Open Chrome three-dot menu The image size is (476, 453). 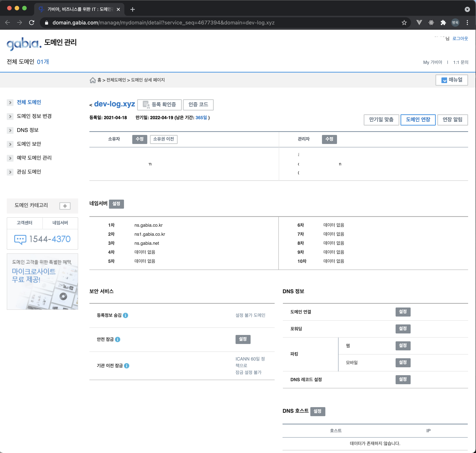(467, 23)
